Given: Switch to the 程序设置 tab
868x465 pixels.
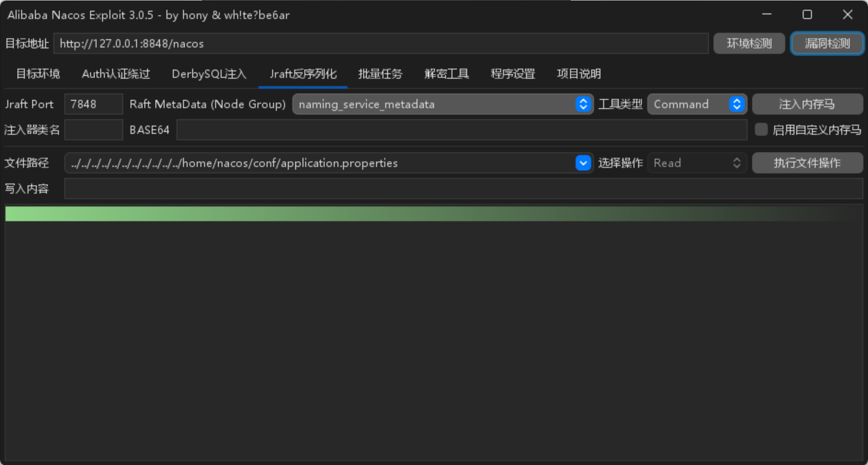Looking at the screenshot, I should [513, 74].
